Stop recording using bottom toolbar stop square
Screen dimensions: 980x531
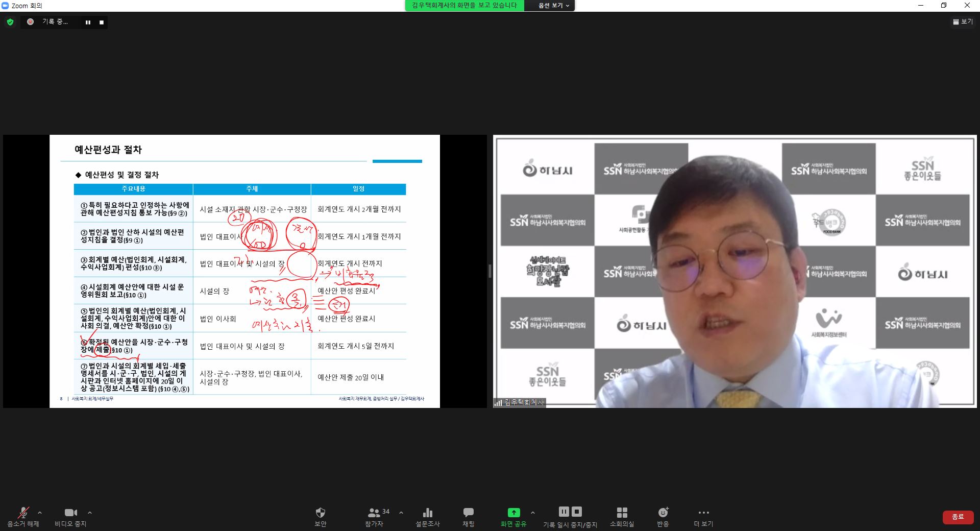click(x=577, y=512)
